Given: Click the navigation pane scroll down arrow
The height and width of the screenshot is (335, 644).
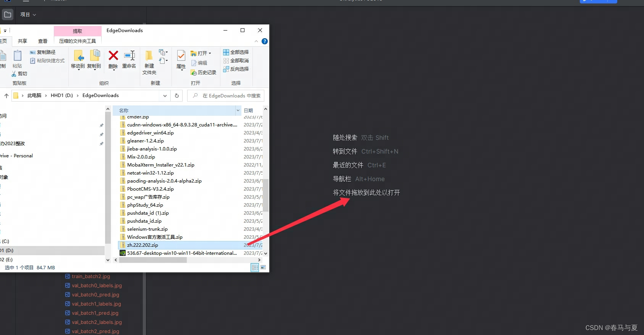Looking at the screenshot, I should coord(108,260).
